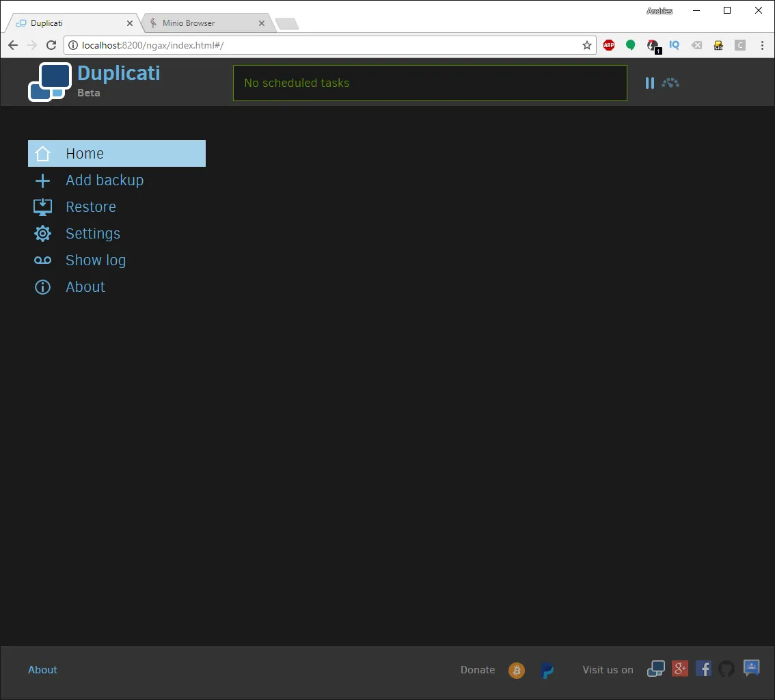Open the About sidebar item
775x700 pixels.
[x=85, y=287]
